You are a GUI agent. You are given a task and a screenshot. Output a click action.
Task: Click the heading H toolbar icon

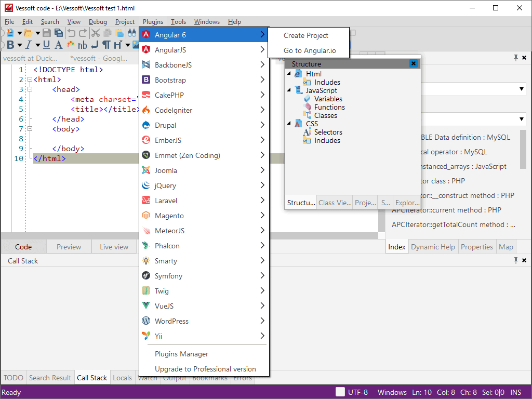tap(118, 45)
